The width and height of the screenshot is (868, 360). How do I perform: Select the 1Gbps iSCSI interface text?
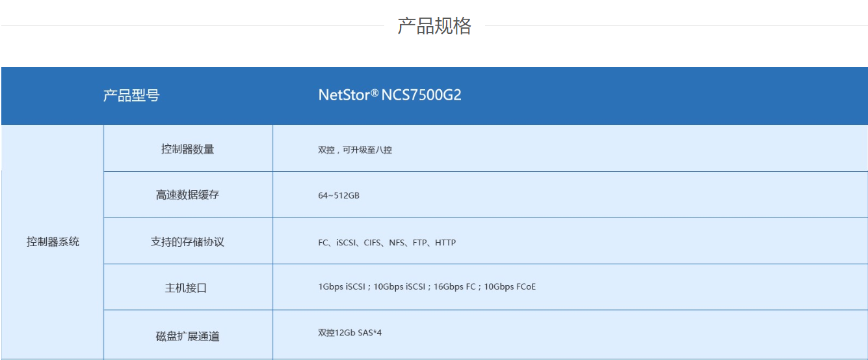point(343,287)
